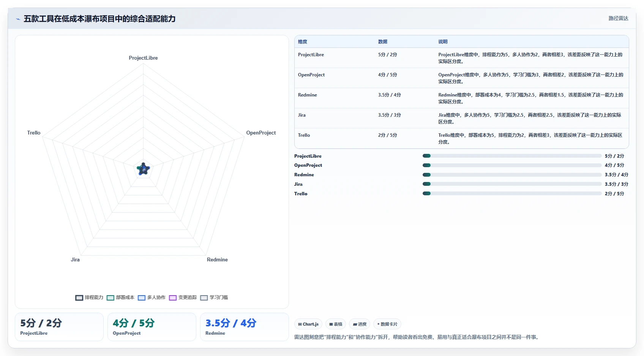The image size is (644, 356).
Task: Click the Jira description in the 说明 column
Action: [x=530, y=119]
